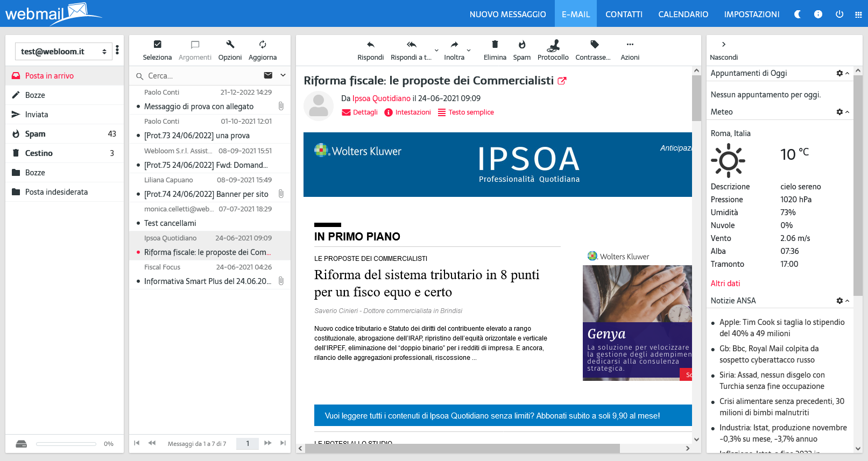Screen dimensions: 868x461
Task: Open test@webloom.it account dropdown
Action: (x=63, y=52)
